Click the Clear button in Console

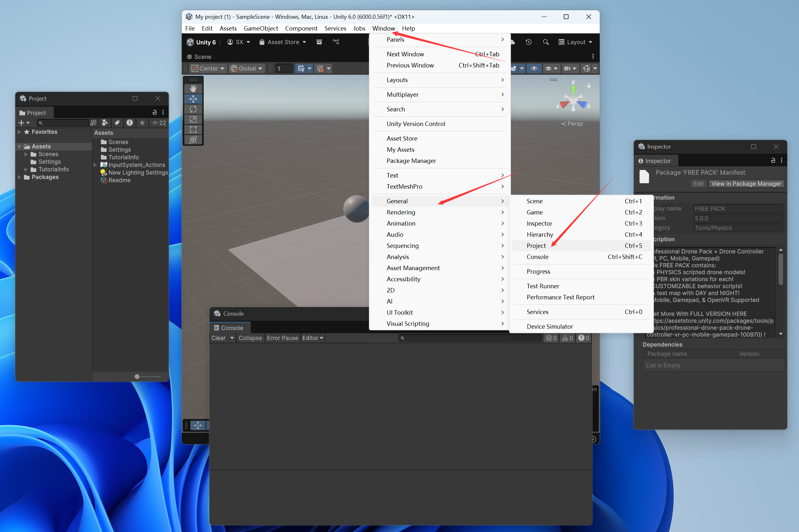point(219,338)
